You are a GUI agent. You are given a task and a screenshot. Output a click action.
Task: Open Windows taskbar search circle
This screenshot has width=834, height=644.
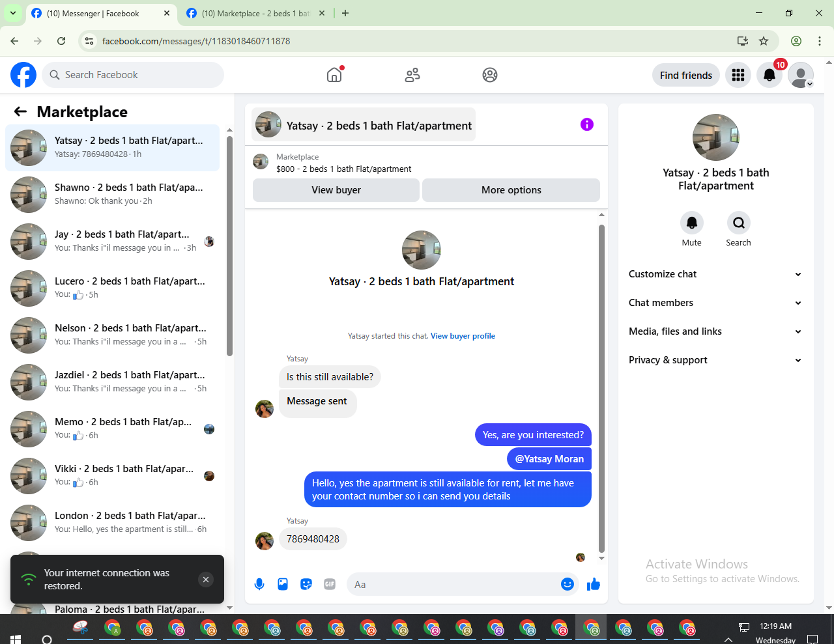(x=47, y=639)
